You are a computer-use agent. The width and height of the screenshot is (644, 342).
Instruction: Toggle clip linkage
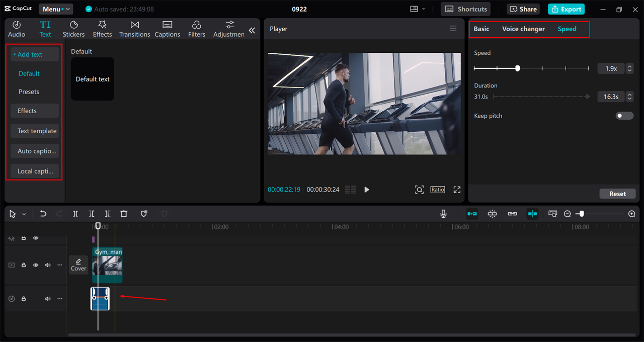512,214
